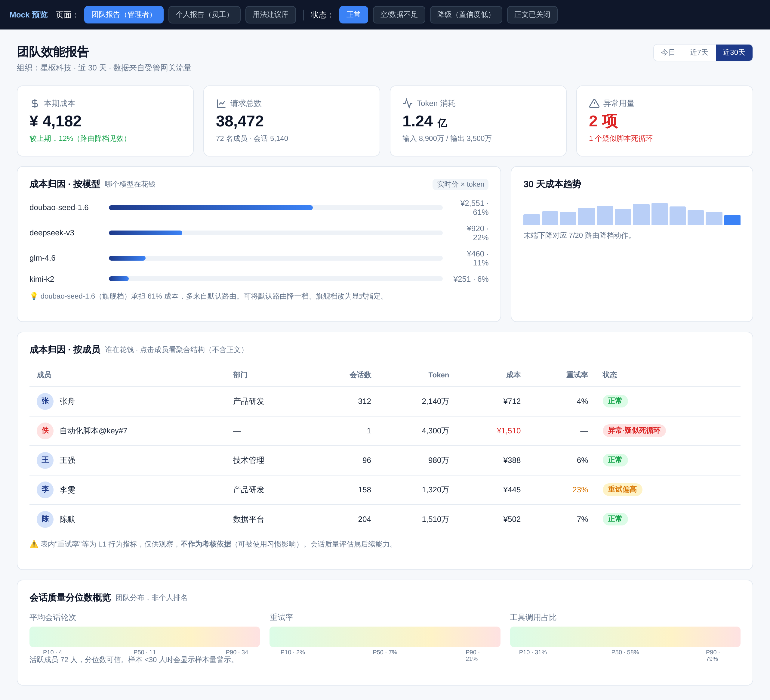Click the 重试率 column header

click(577, 375)
